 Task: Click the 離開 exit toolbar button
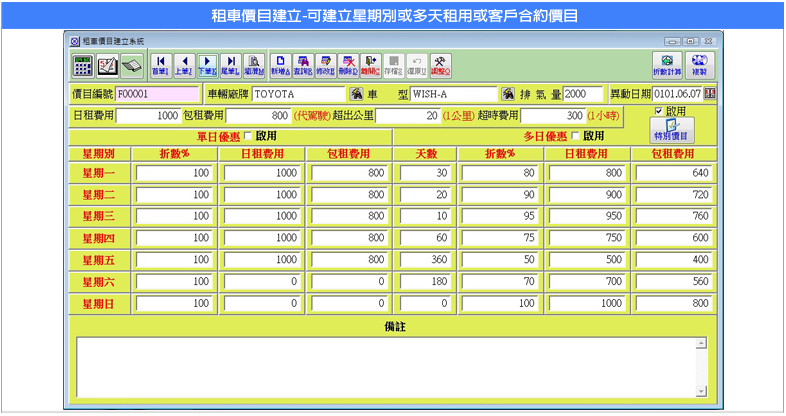(x=371, y=66)
